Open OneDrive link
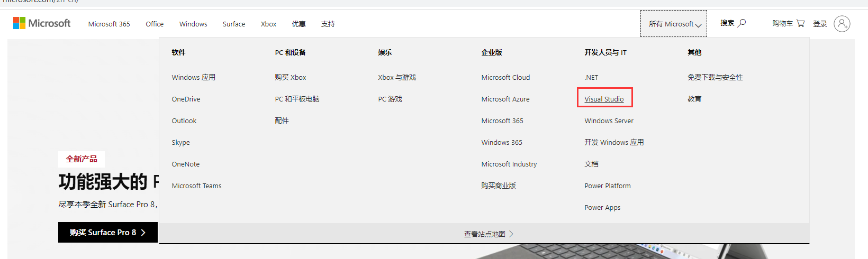The height and width of the screenshot is (259, 868). [x=186, y=99]
